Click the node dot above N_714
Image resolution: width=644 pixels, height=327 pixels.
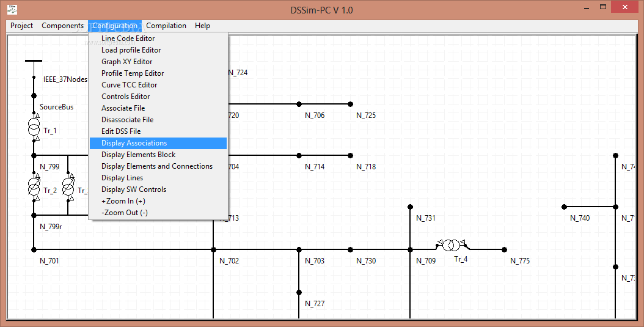click(299, 155)
